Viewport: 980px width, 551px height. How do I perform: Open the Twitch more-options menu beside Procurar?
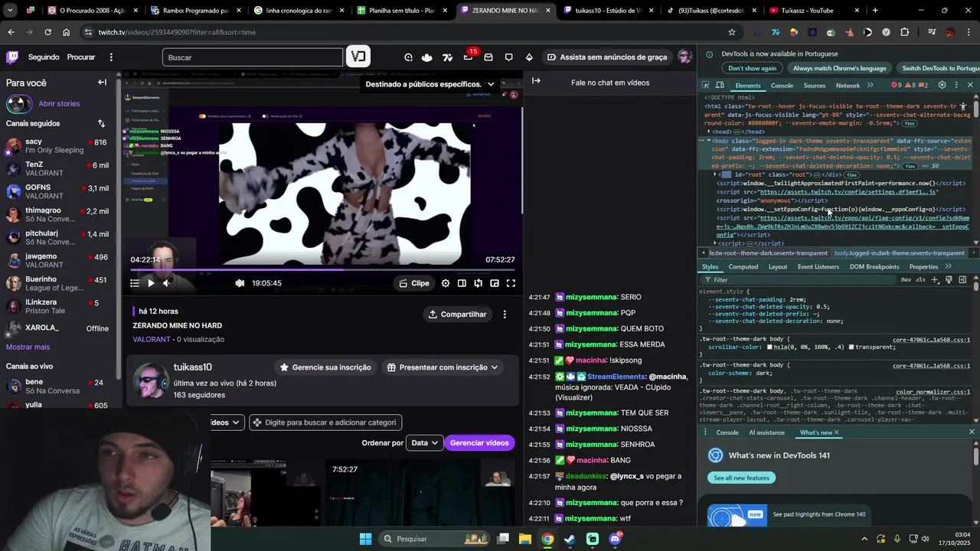(111, 57)
